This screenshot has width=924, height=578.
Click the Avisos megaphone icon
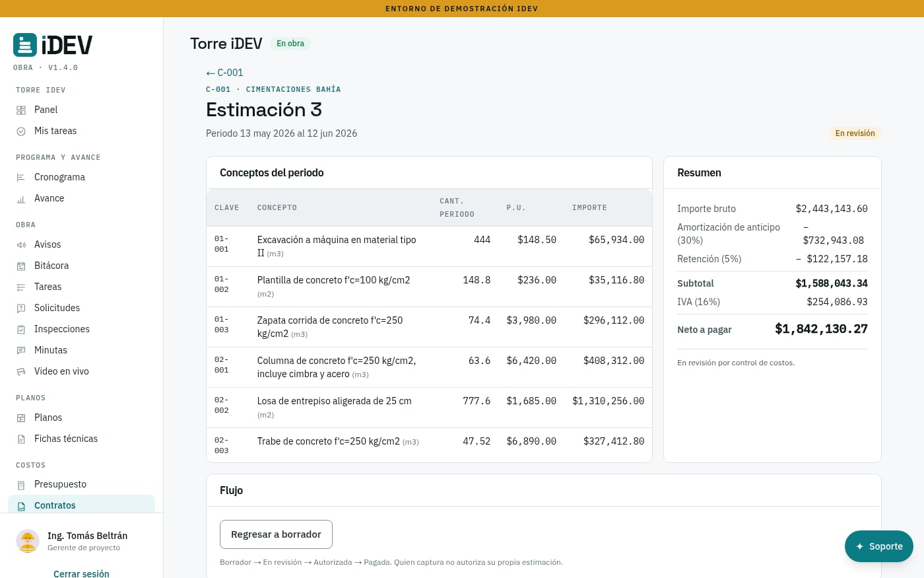(x=21, y=245)
